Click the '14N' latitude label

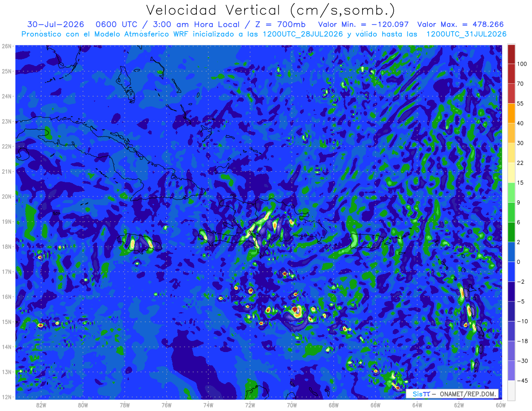tap(6, 347)
